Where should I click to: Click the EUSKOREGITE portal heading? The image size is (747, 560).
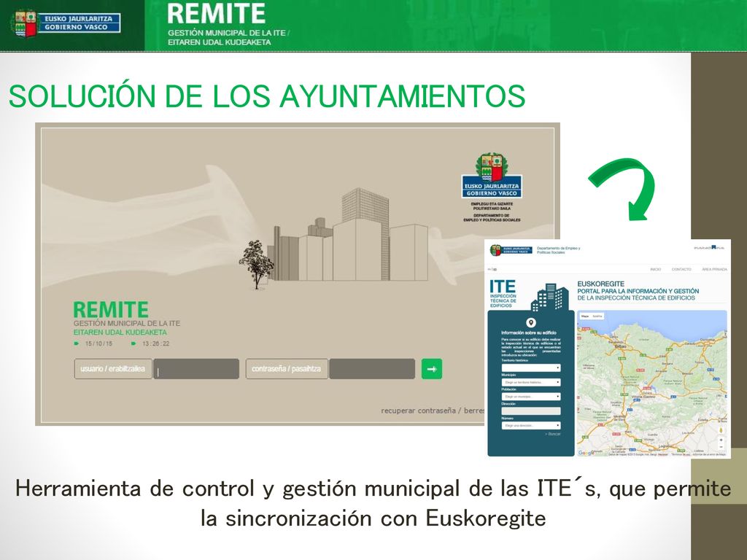click(601, 284)
